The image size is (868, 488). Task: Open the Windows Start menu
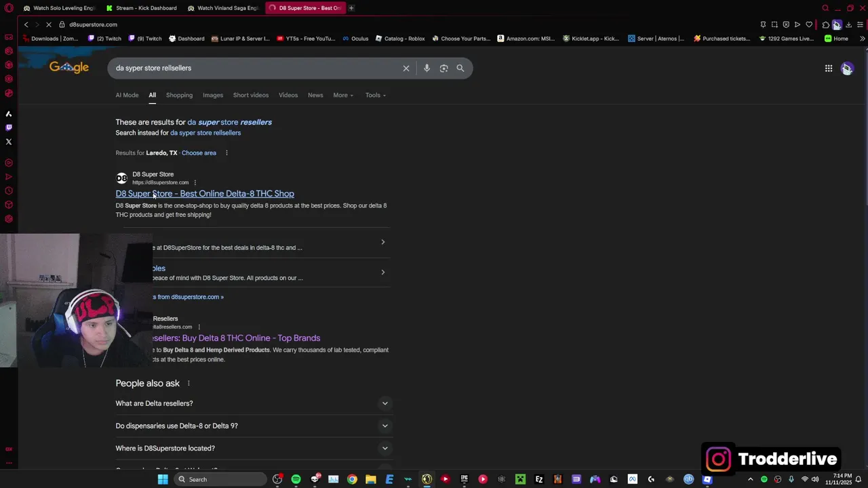click(163, 479)
